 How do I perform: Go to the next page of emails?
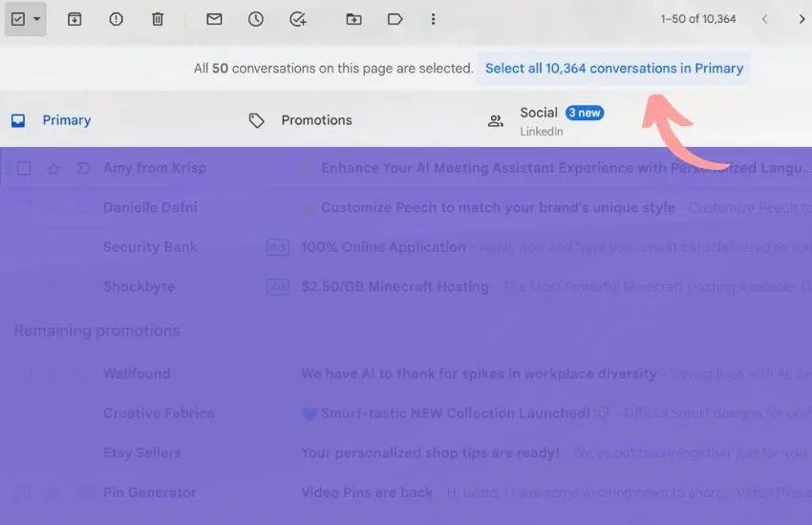click(801, 19)
